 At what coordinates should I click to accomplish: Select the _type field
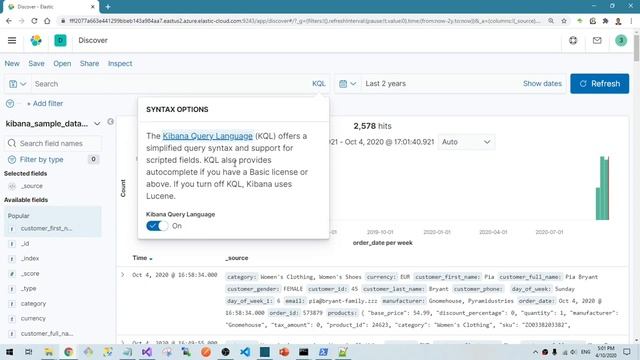pyautogui.click(x=29, y=289)
